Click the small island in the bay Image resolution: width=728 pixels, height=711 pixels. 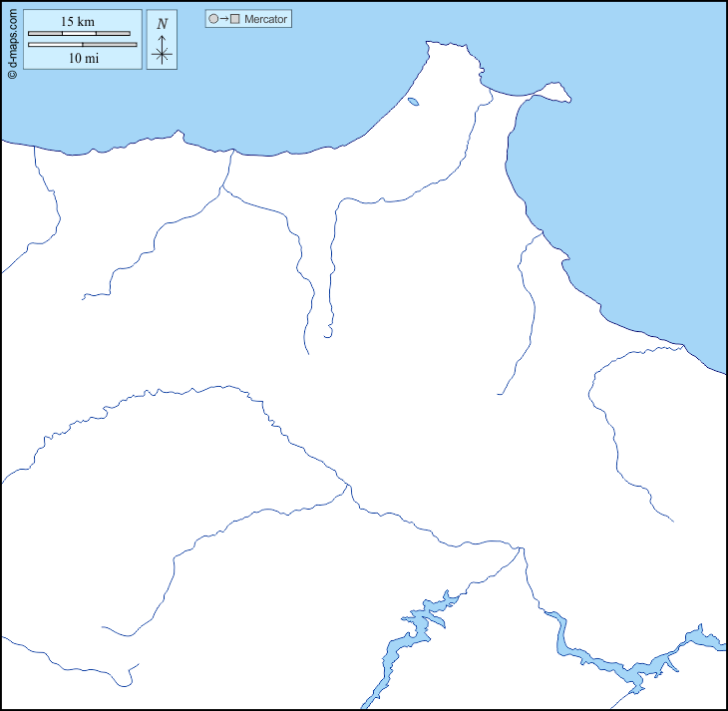click(413, 101)
